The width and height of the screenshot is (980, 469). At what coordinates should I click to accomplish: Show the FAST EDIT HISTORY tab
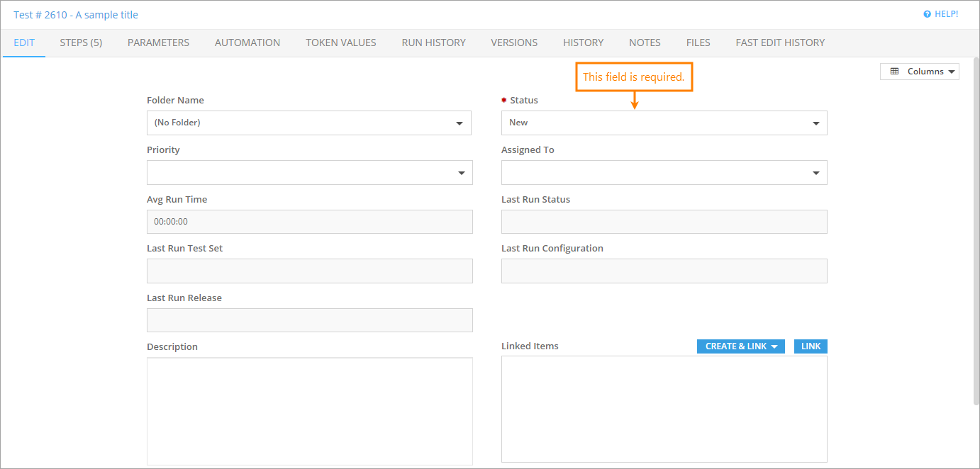(780, 43)
